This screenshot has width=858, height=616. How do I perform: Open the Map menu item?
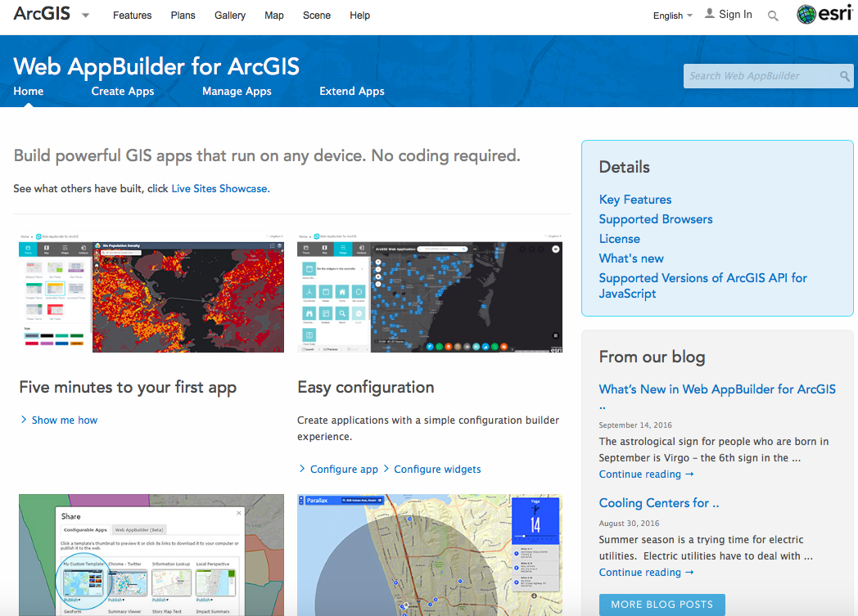coord(274,16)
